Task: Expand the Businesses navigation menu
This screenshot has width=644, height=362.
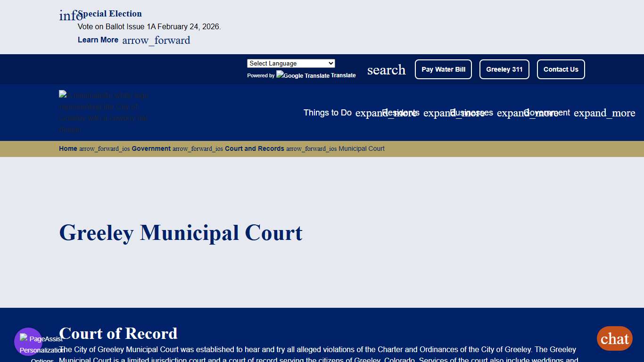Action: [x=472, y=113]
